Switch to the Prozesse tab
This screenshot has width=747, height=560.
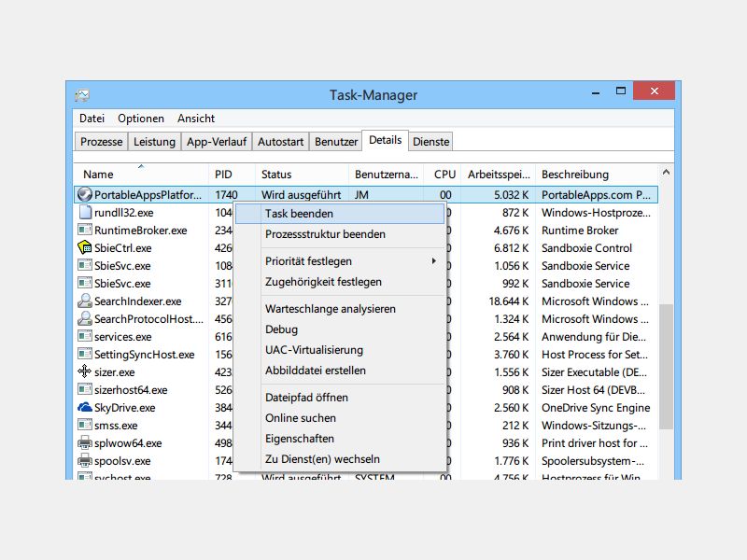click(x=102, y=142)
